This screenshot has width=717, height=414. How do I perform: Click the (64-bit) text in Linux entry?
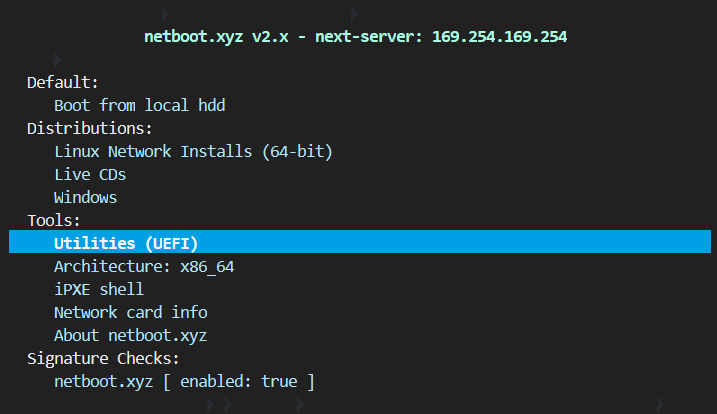pos(297,151)
